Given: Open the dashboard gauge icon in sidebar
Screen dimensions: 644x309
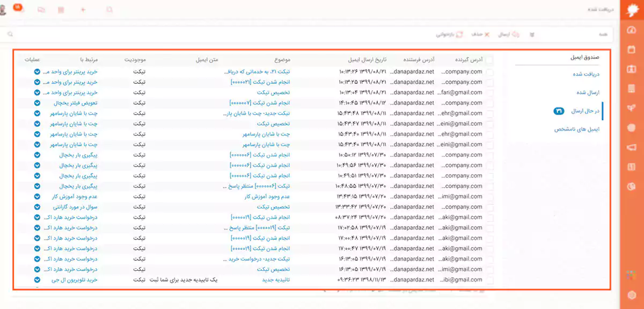Looking at the screenshot, I should (631, 31).
